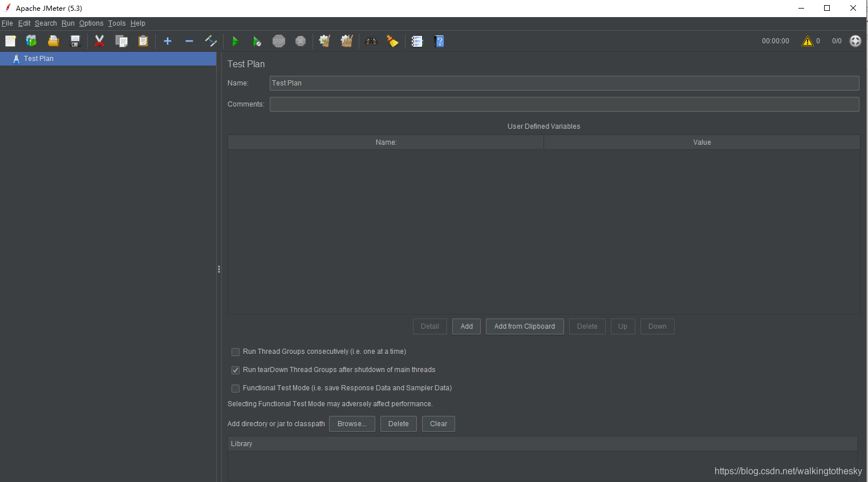Viewport: 868px width, 482px height.
Task: Click the Detail button
Action: pyautogui.click(x=430, y=326)
